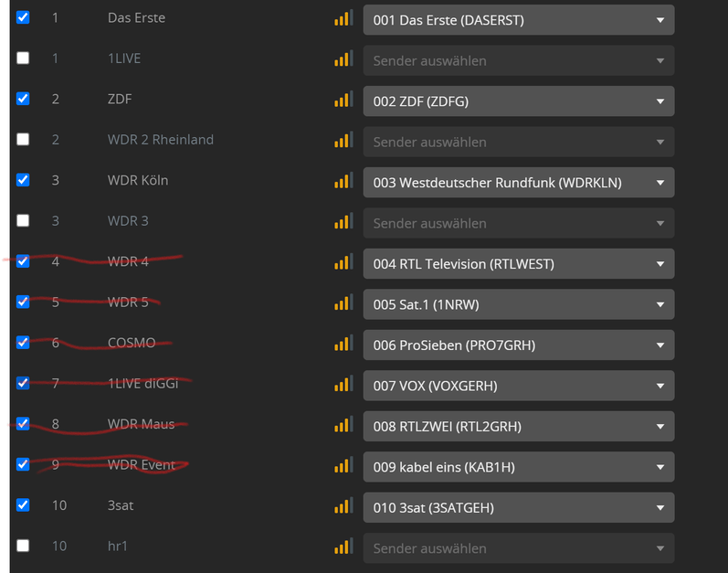Open Sender auswählen dropdown for hr1
Screen dimensions: 728x573
pos(519,548)
